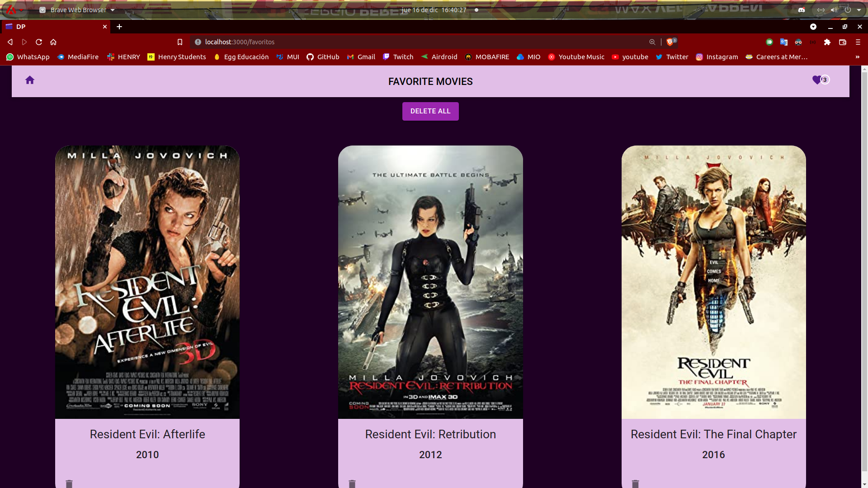Adjust the system volume control in top bar
Image resolution: width=868 pixels, height=488 pixels.
point(833,9)
